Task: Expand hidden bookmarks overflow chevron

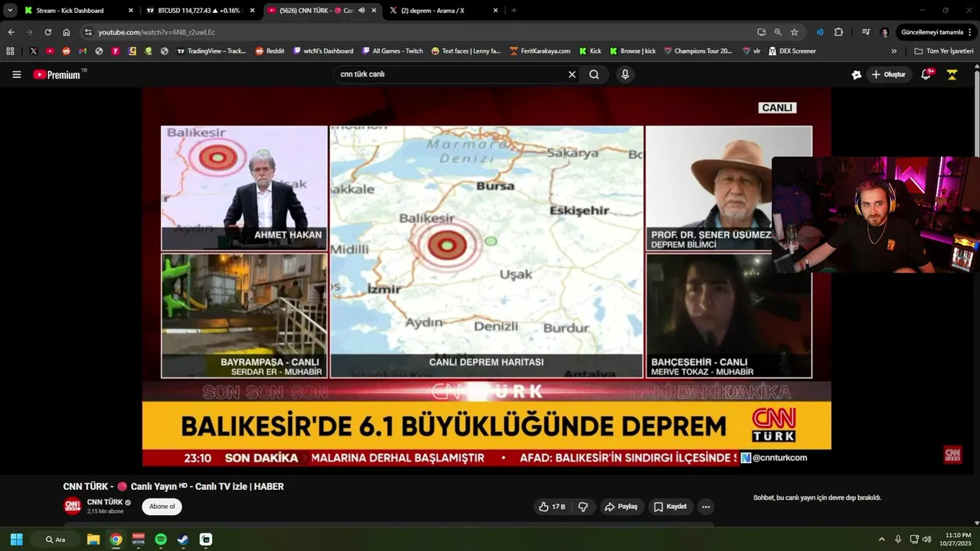Action: pos(893,51)
